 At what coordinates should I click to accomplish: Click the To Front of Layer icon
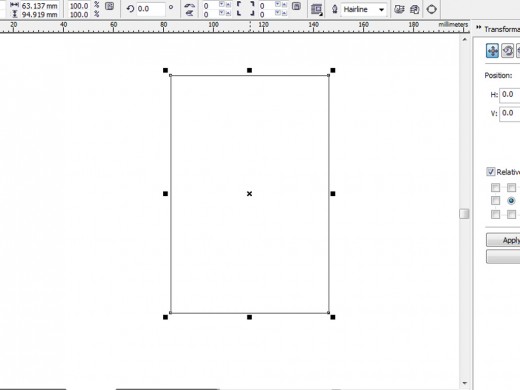[x=399, y=9]
